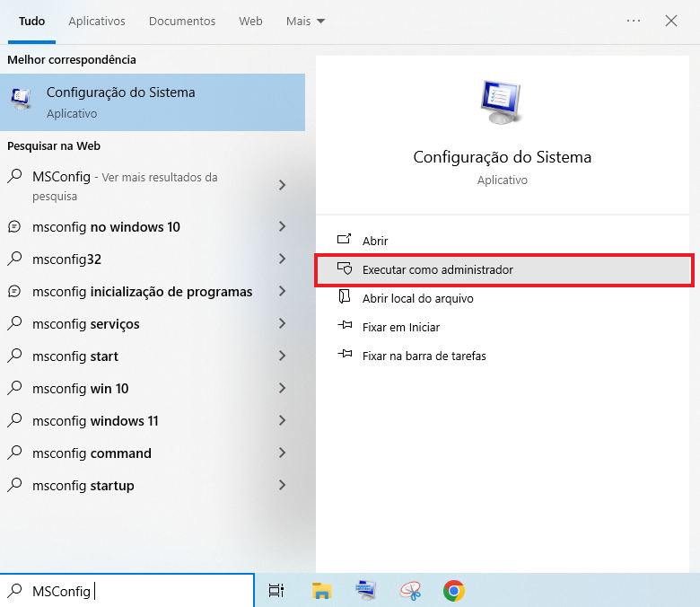Launch Google Chrome from the taskbar
700x607 pixels.
point(454,591)
